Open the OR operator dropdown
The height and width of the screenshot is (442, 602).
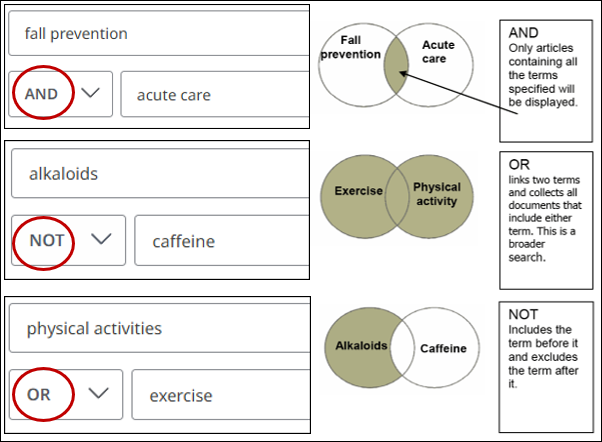(x=97, y=394)
